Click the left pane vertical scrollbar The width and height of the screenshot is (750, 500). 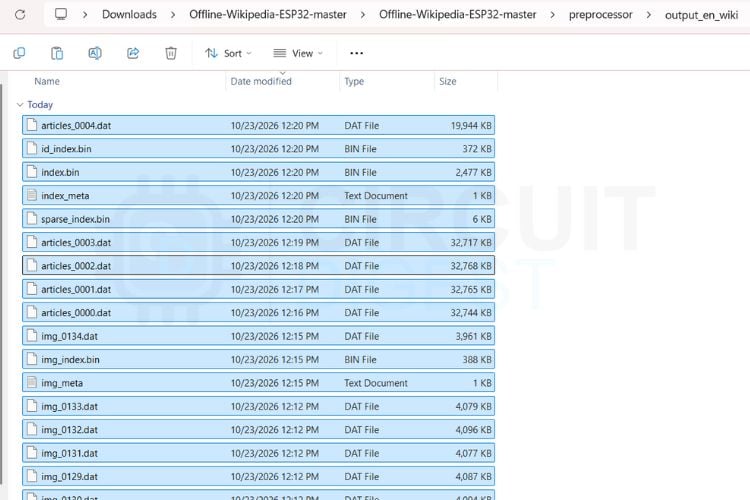click(x=1, y=284)
